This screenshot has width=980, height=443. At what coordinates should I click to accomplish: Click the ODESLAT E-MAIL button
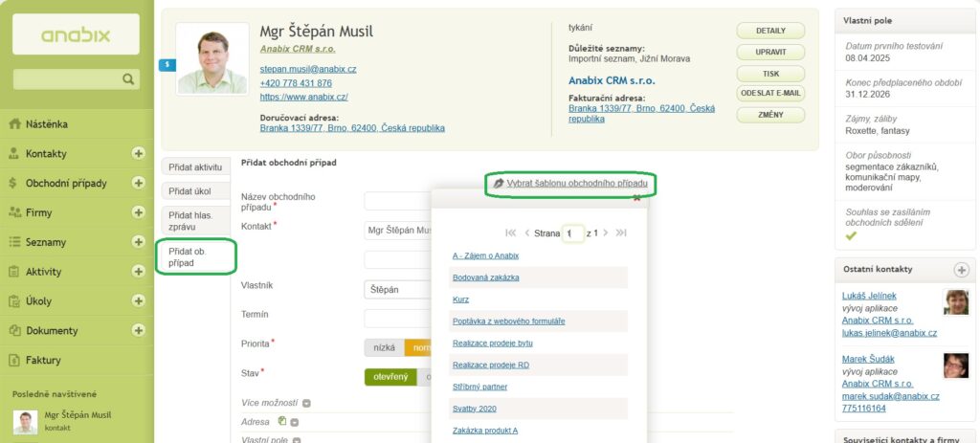[x=770, y=94]
